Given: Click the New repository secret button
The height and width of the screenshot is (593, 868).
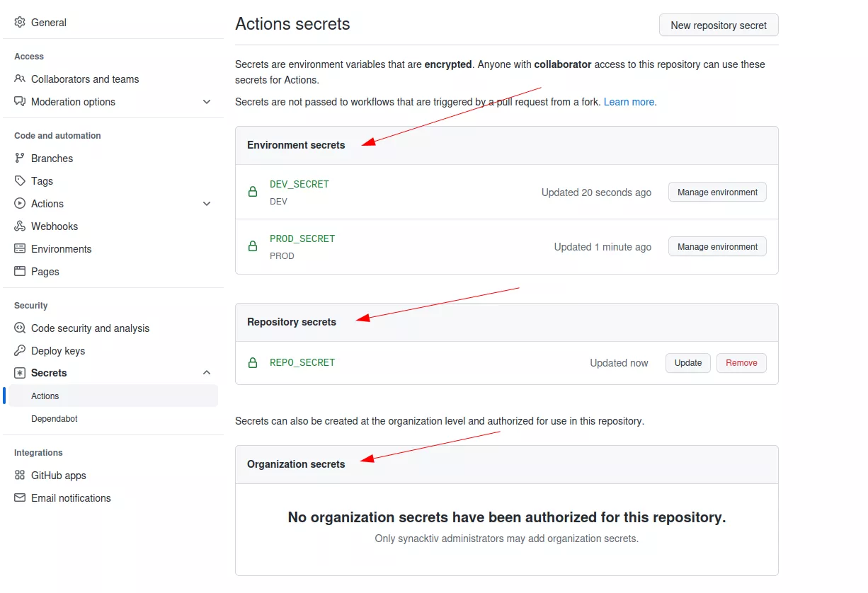Looking at the screenshot, I should click(719, 25).
